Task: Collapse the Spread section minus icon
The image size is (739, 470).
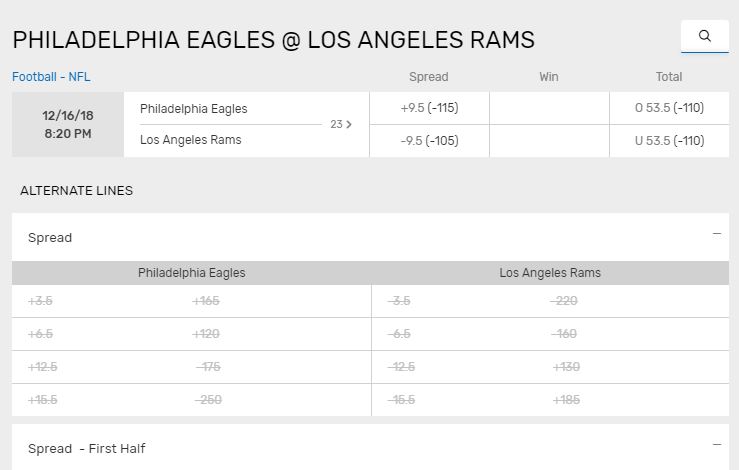Action: pyautogui.click(x=717, y=234)
